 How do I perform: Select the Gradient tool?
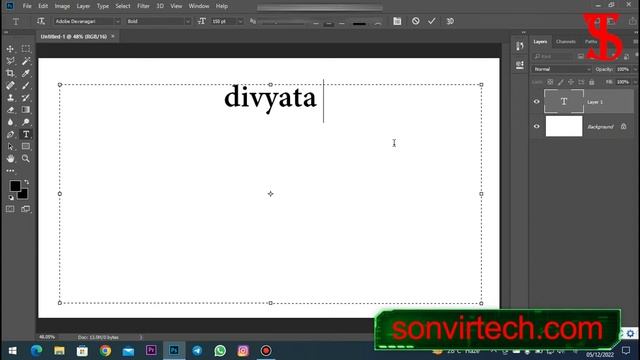(x=26, y=110)
